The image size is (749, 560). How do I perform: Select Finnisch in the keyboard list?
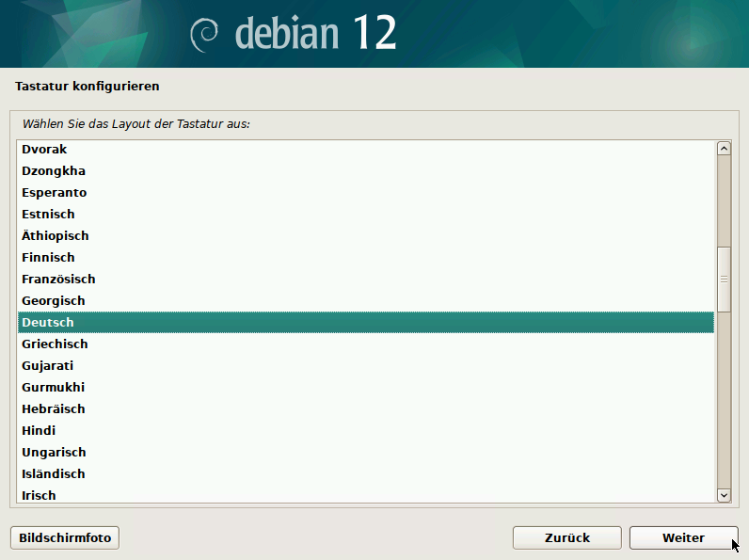(366, 257)
